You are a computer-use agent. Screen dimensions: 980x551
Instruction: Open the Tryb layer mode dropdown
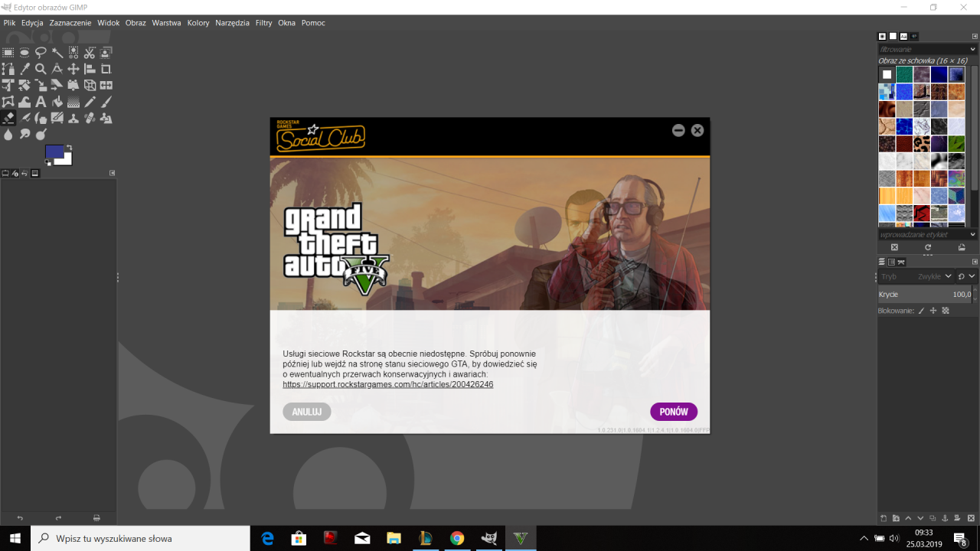tap(916, 276)
